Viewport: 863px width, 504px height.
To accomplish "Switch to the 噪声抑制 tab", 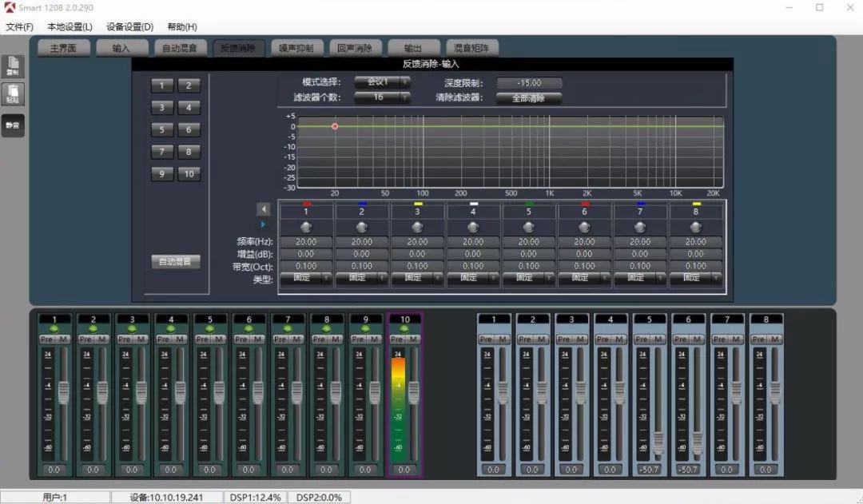I will 296,49.
